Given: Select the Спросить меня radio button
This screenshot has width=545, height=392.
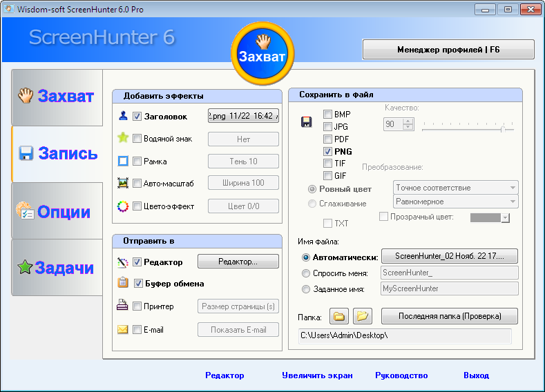Looking at the screenshot, I should [x=307, y=273].
